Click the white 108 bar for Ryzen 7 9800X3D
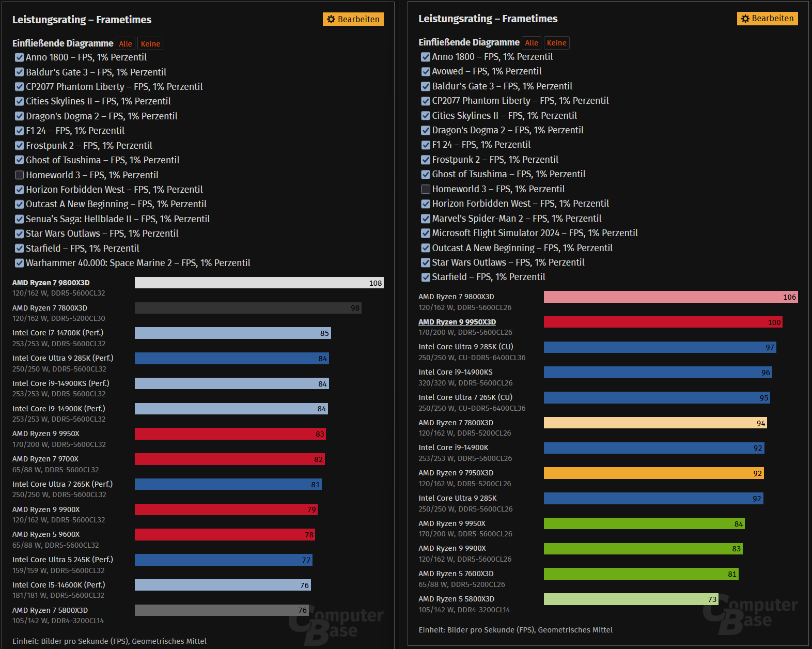Screen dimensions: 812x649 click(259, 283)
